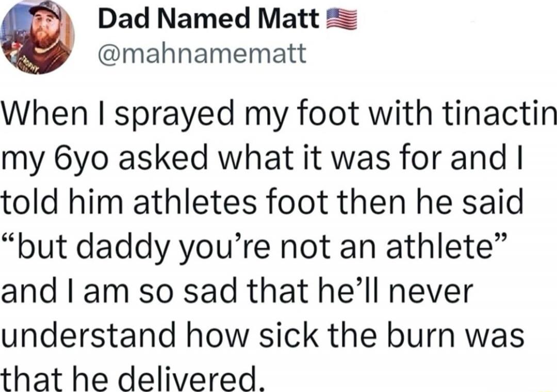This screenshot has height=392, width=557.
Task: Open Dad Named Matt's profile picture
Action: [38, 37]
